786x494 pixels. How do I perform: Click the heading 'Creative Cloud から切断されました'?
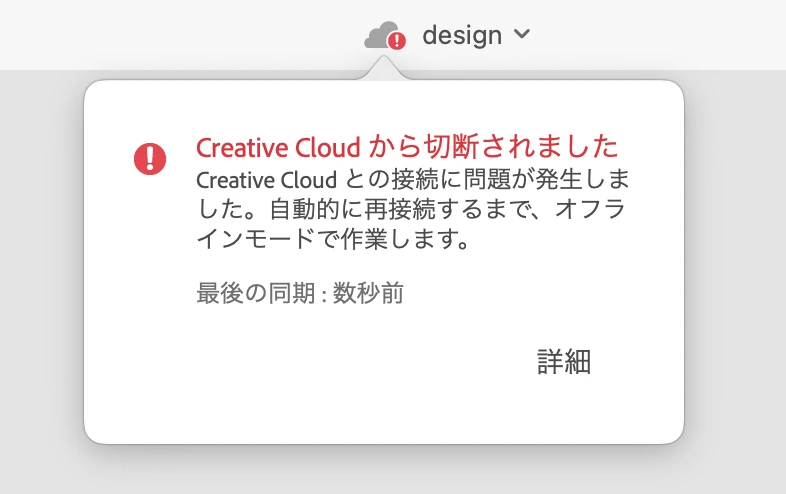coord(407,147)
